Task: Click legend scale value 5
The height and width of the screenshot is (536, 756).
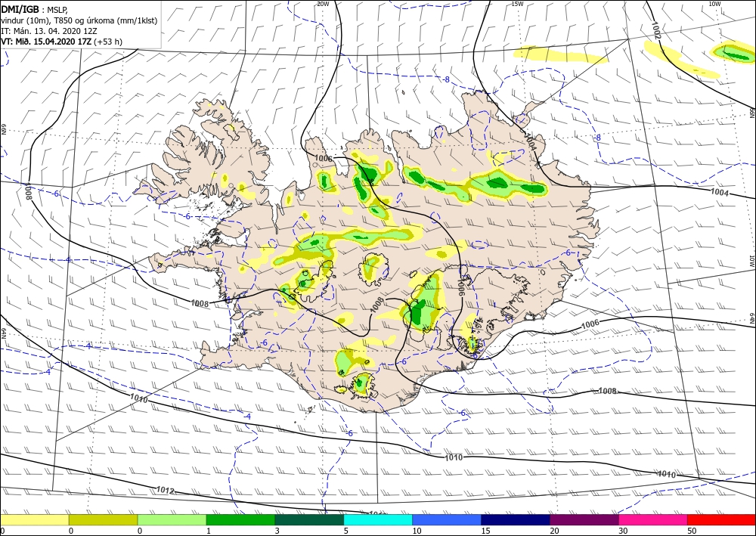Action: (x=345, y=531)
